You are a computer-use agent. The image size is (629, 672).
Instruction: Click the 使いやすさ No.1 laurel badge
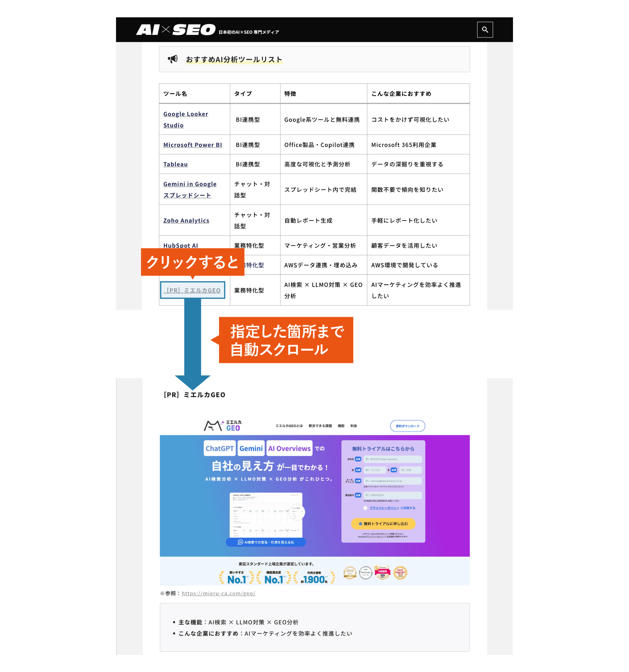click(x=237, y=577)
